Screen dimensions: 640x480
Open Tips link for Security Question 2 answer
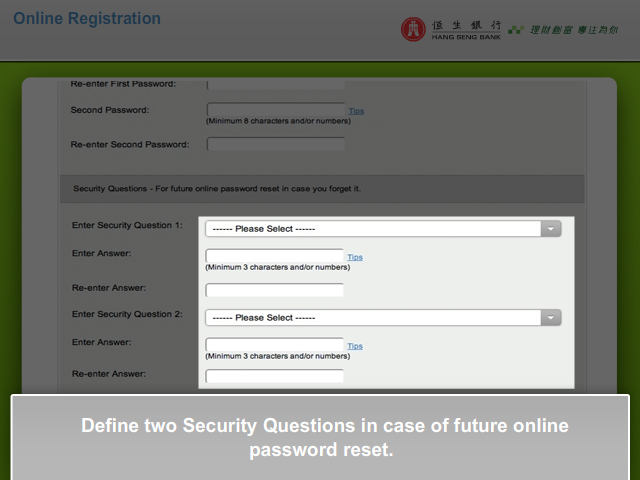coord(355,346)
